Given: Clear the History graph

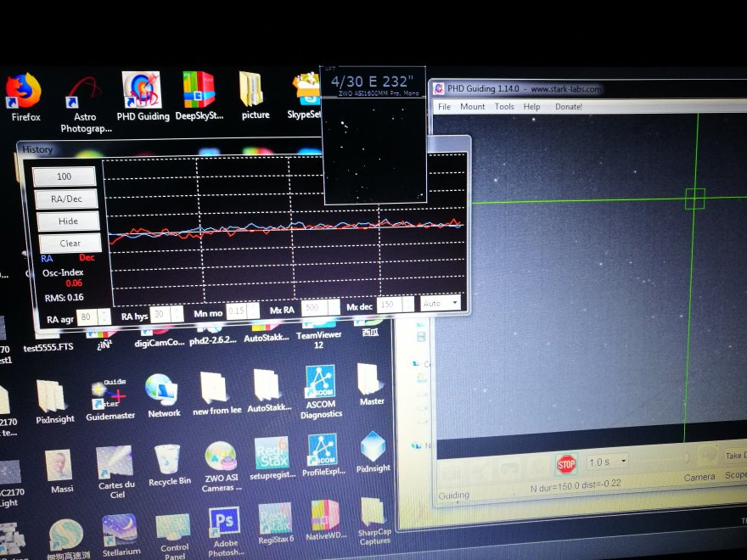Looking at the screenshot, I should (70, 243).
